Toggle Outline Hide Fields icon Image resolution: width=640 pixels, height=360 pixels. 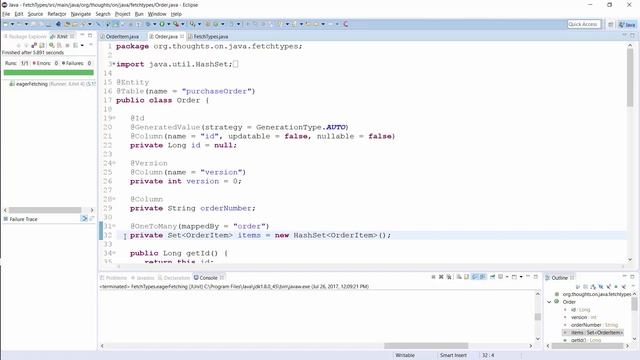click(601, 287)
